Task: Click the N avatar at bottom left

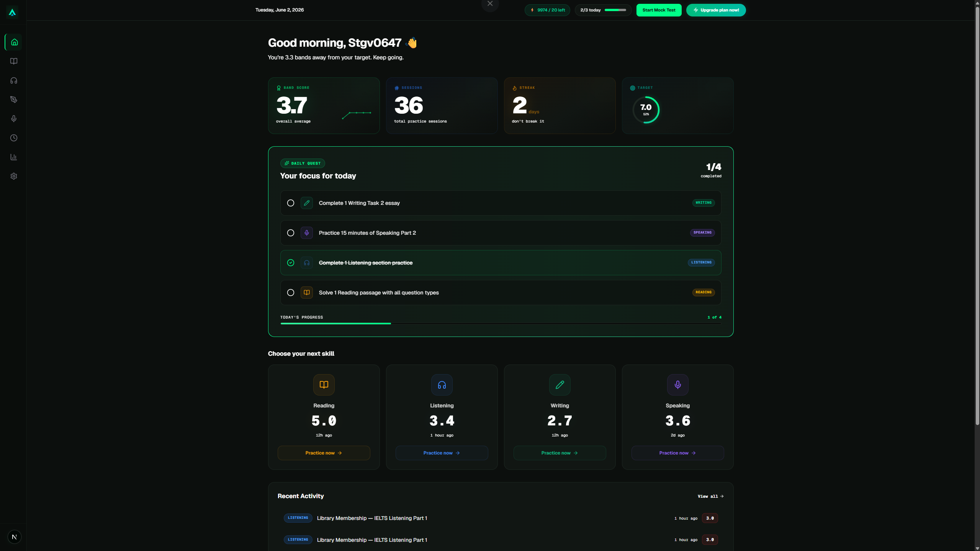Action: 14,537
